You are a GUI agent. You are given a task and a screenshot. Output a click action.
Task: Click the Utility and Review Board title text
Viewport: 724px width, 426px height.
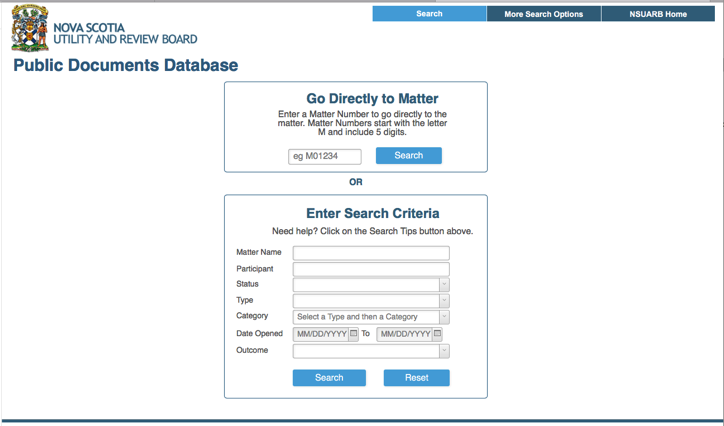click(x=124, y=39)
